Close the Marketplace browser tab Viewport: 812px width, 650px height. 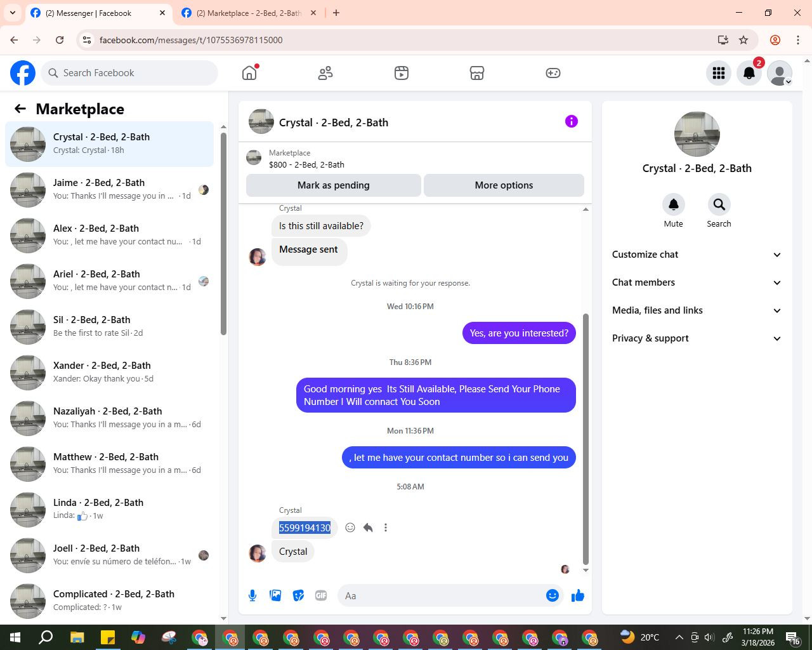(x=313, y=13)
